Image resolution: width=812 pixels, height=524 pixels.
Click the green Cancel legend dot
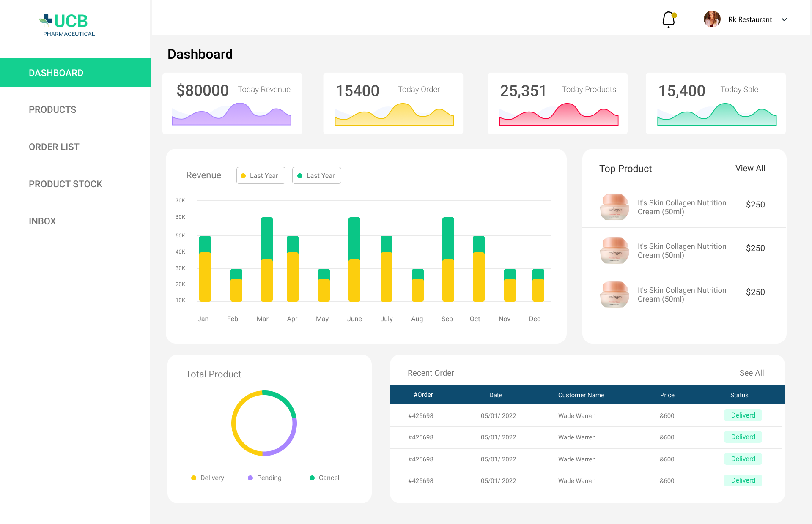tap(312, 478)
